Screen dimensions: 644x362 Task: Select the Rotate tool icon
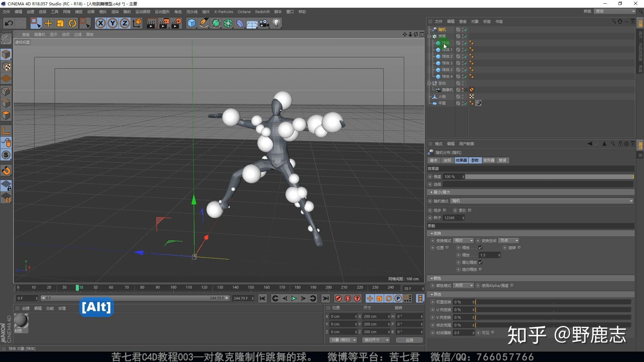(72, 23)
